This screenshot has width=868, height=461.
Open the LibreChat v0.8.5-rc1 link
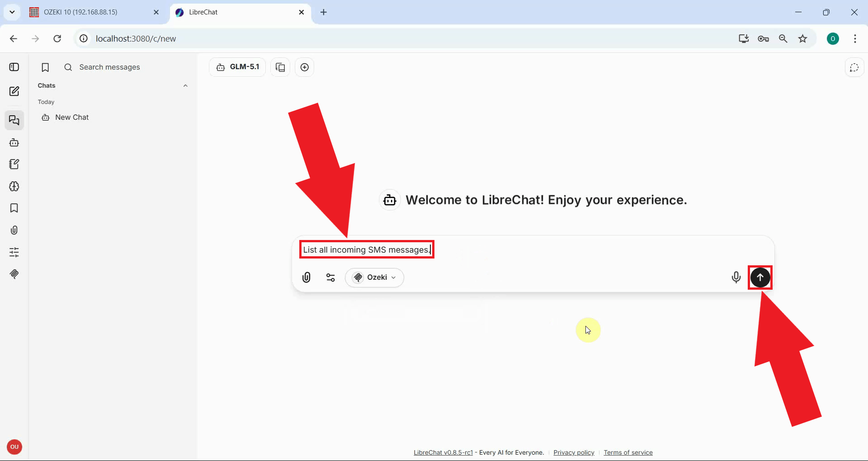pyautogui.click(x=443, y=452)
